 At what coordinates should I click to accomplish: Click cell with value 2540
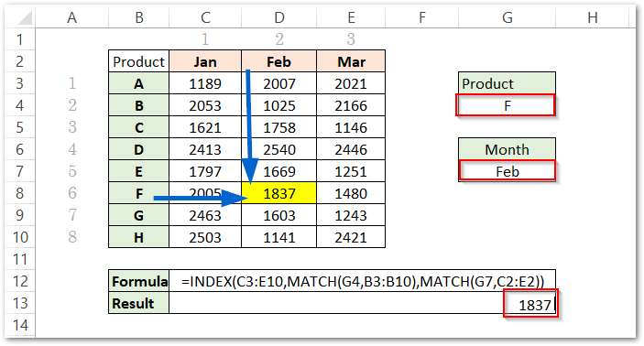(x=279, y=149)
